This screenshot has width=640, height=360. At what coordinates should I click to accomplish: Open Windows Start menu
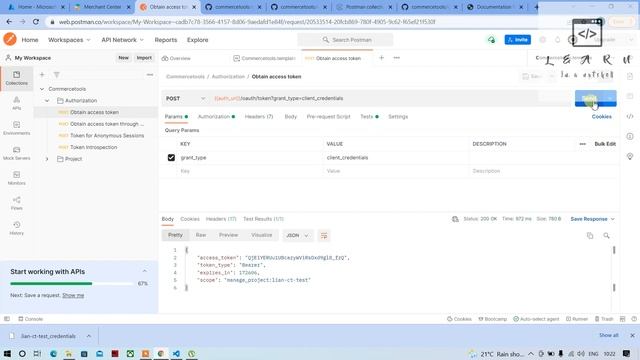(7, 353)
